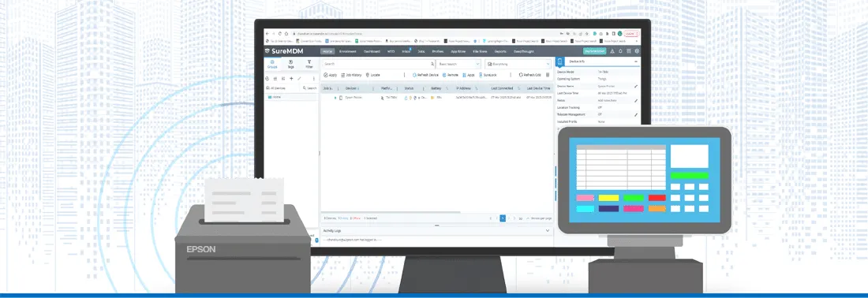Click Refresh Grid
Viewport: 868px width, 298px height.
pos(529,75)
